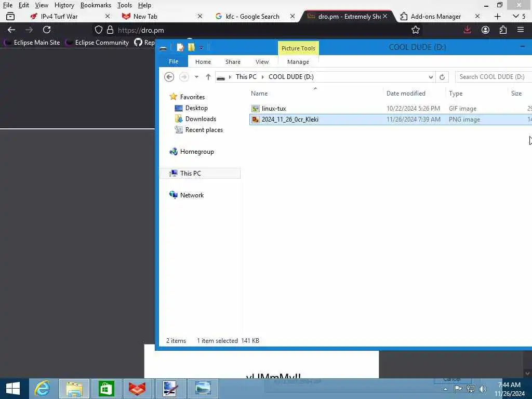Show hidden tray icons arrow
This screenshot has height=399, width=532.
445,389
